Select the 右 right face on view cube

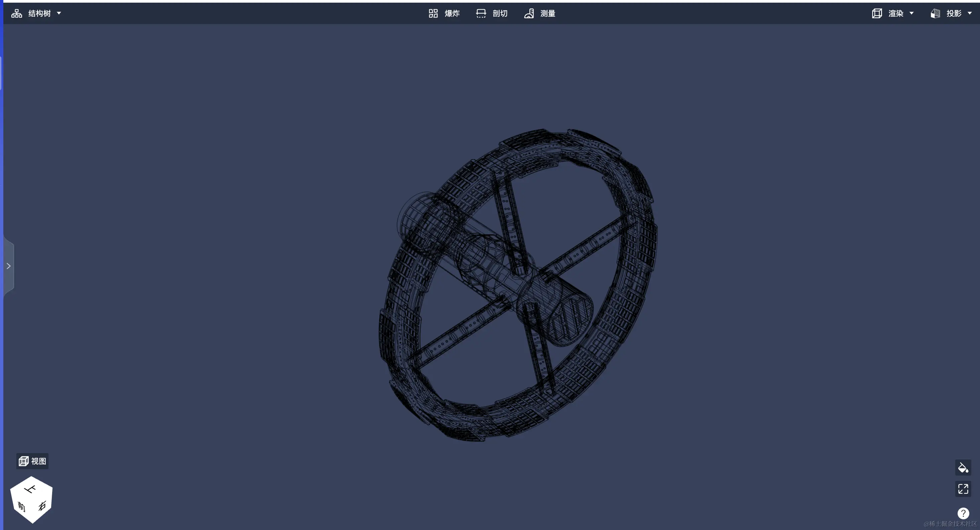[x=42, y=506]
